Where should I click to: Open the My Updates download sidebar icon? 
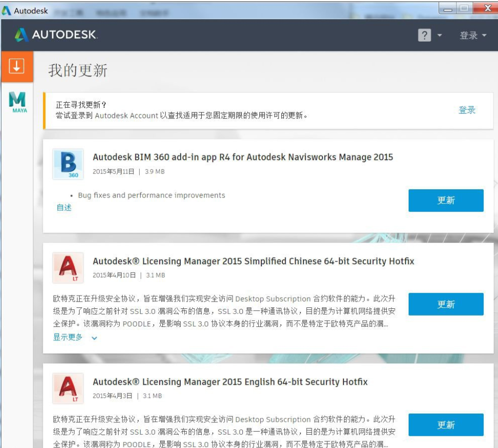[17, 66]
